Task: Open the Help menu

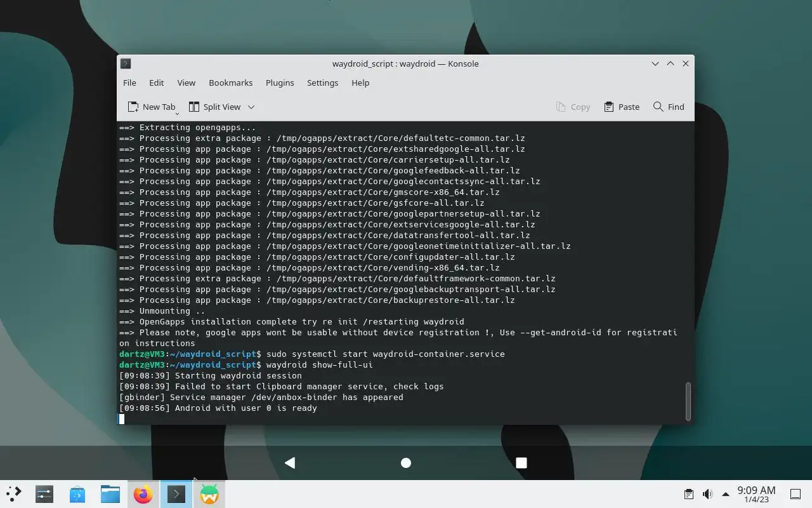Action: click(x=360, y=83)
